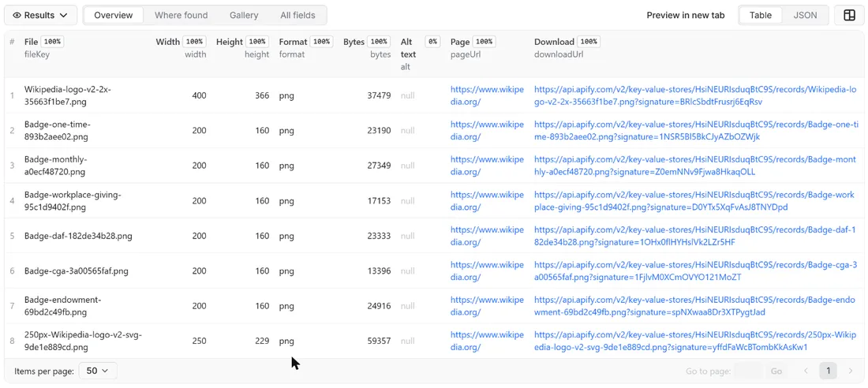
Task: Open the All fields tab
Action: [x=297, y=16]
